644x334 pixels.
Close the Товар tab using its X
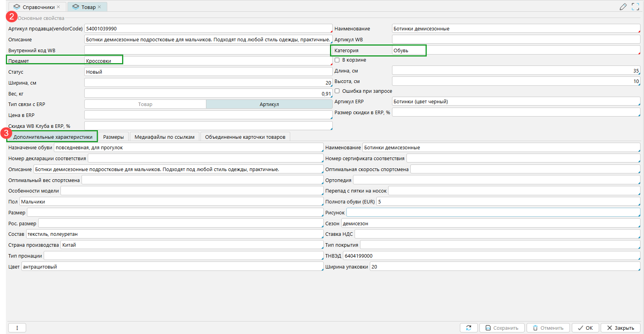click(99, 7)
